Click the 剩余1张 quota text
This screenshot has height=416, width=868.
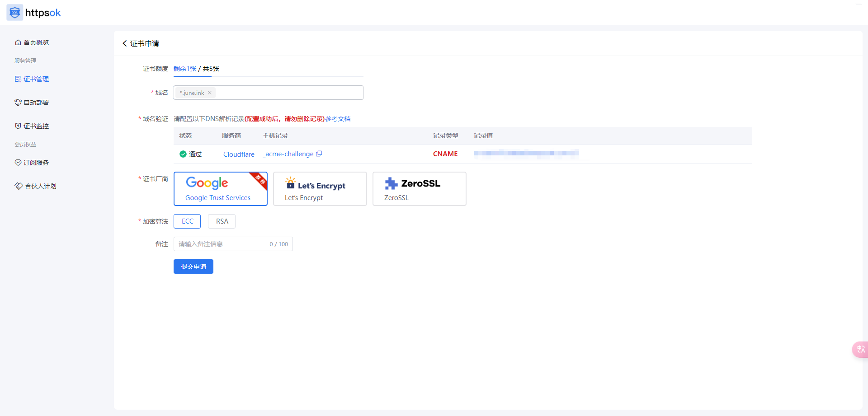tap(185, 69)
